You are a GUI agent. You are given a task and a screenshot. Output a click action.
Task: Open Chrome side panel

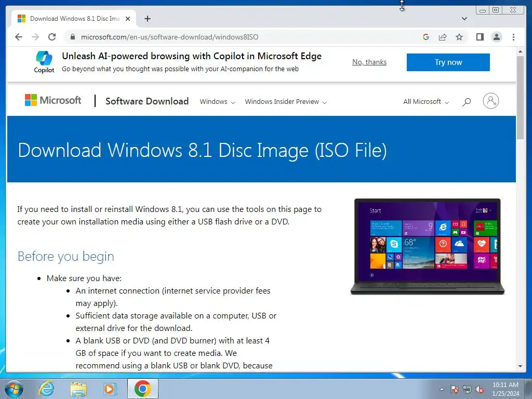(480, 37)
